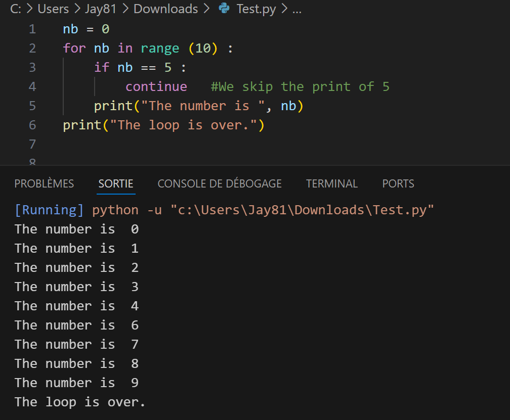Screen dimensions: 510x420
Task: Expand the C: drive breadcrumb
Action: [x=15, y=9]
